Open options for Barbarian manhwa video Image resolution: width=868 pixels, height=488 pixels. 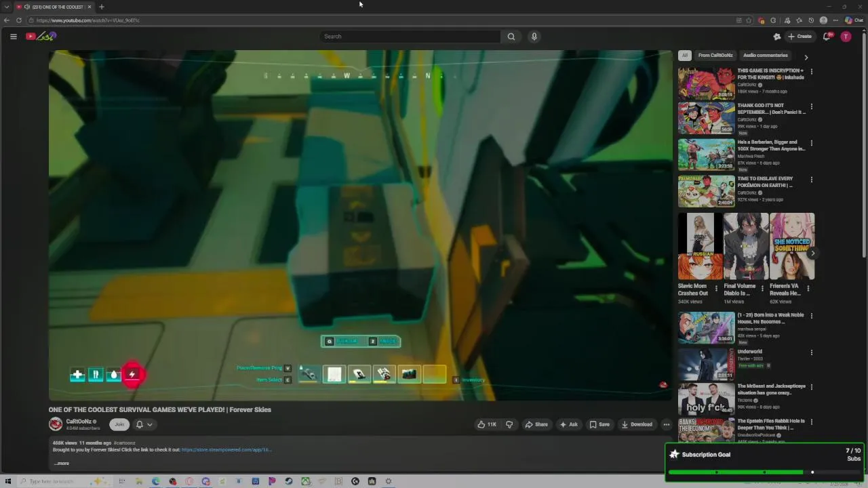[812, 143]
